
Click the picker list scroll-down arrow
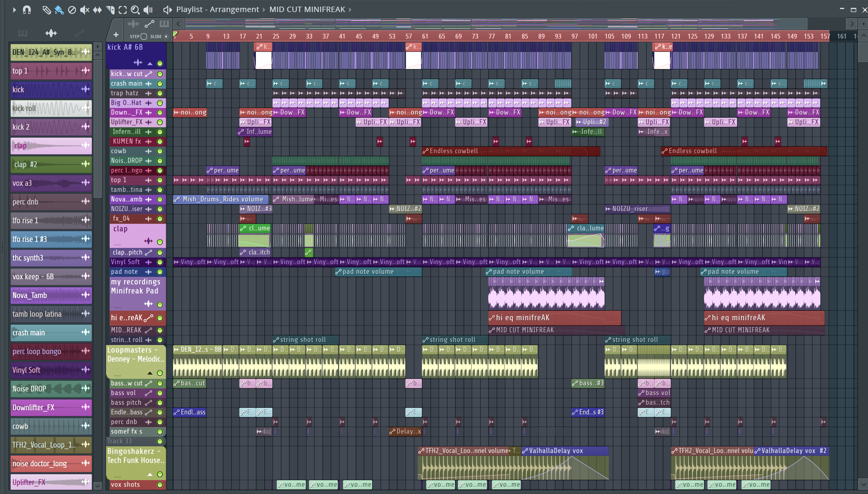pyautogui.click(x=98, y=486)
